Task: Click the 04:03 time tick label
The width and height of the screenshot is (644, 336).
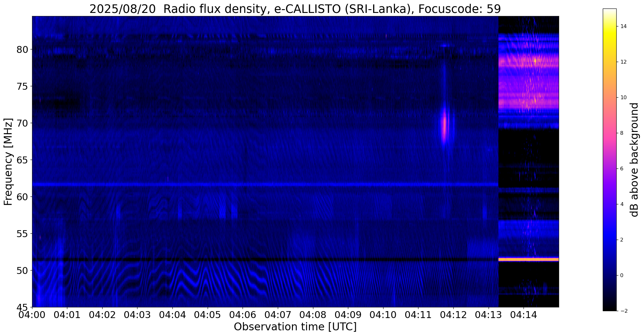Action: coord(137,315)
